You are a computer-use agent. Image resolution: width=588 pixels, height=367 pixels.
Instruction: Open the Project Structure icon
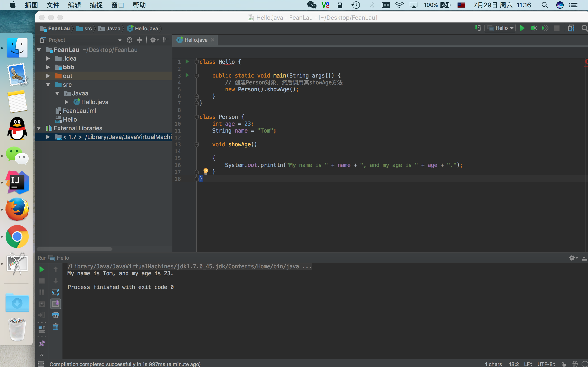pos(571,28)
